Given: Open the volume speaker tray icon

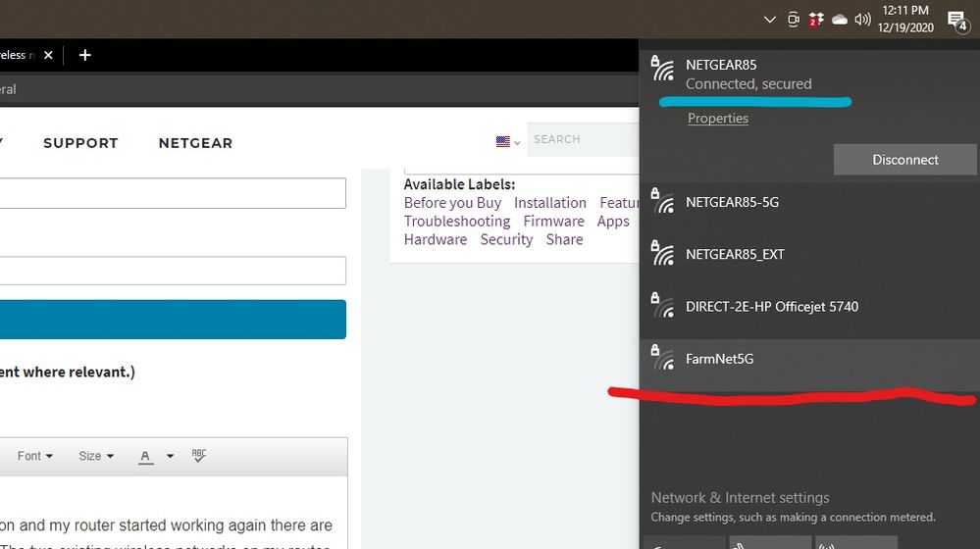Looking at the screenshot, I should click(862, 20).
